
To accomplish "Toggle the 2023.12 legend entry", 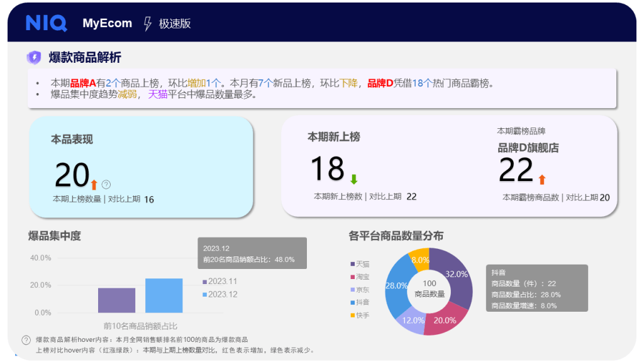I will [x=219, y=294].
